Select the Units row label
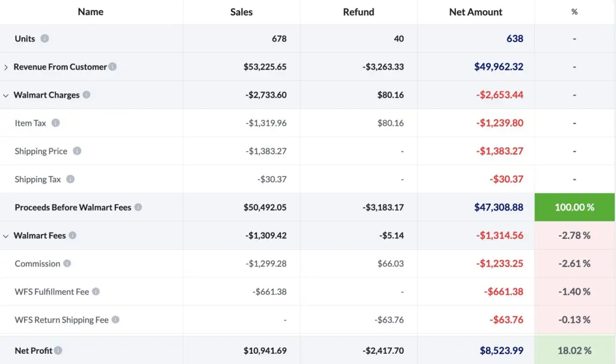 point(25,39)
